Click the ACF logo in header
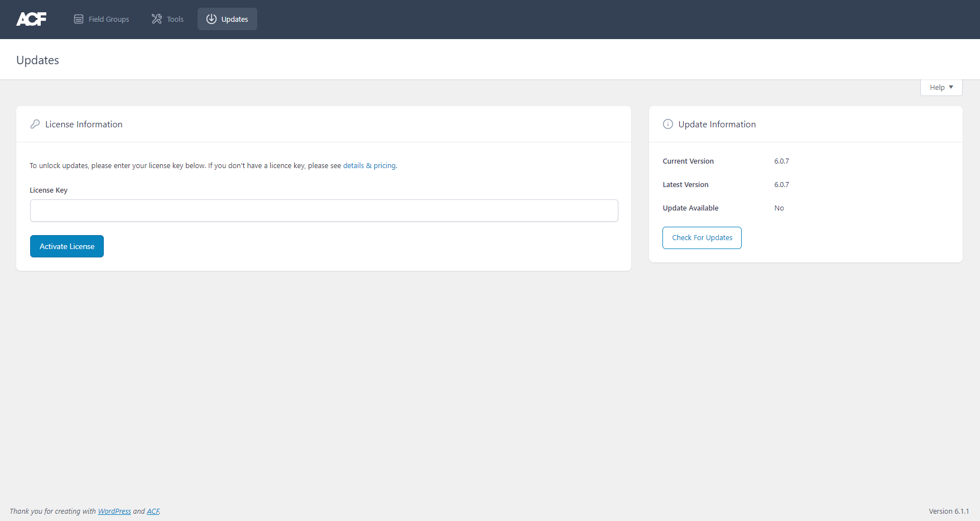 pos(31,19)
